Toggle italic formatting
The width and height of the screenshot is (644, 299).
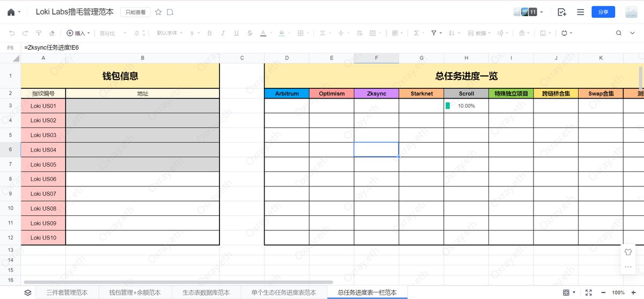click(x=223, y=33)
